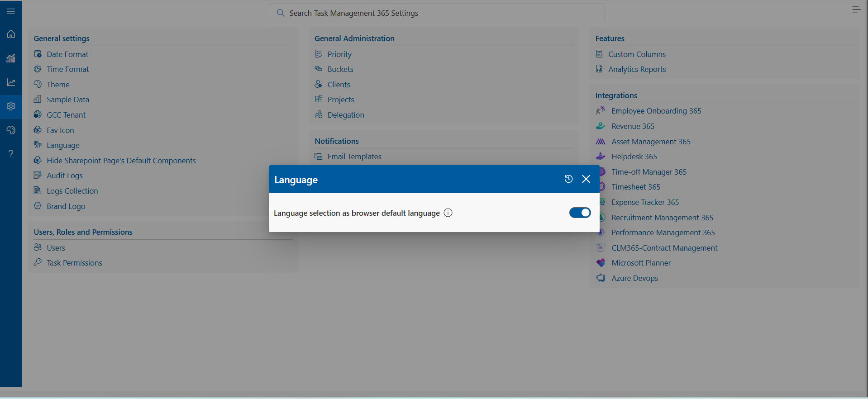Click the info icon beside language selection label
The height and width of the screenshot is (399, 868).
click(448, 213)
